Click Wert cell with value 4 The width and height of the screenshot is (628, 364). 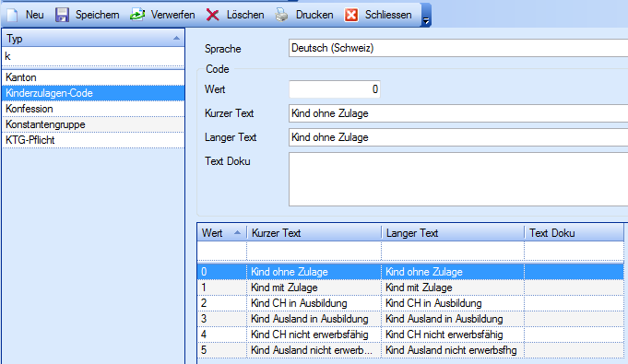(x=222, y=334)
